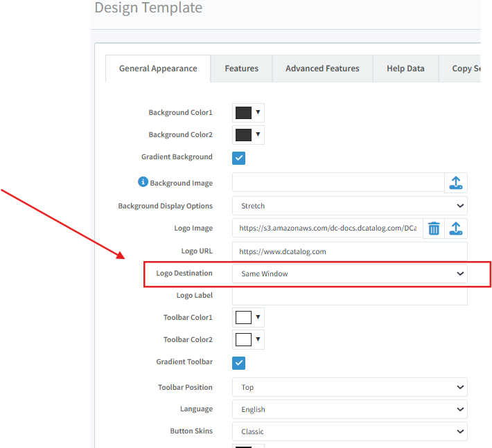This screenshot has height=448, width=492.
Task: Switch to the Features tab
Action: [241, 69]
